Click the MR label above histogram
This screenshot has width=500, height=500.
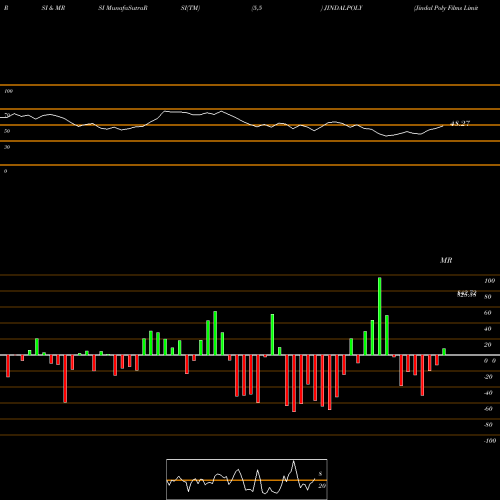446,260
